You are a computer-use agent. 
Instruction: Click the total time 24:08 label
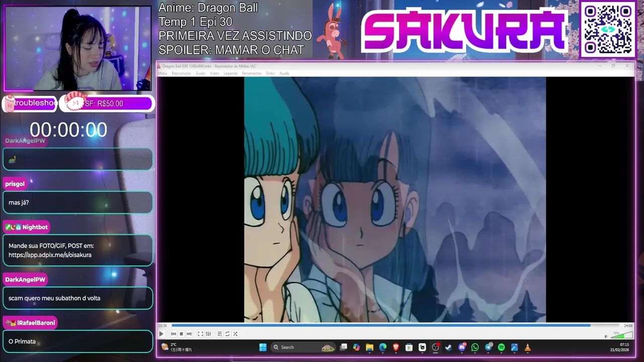[628, 326]
